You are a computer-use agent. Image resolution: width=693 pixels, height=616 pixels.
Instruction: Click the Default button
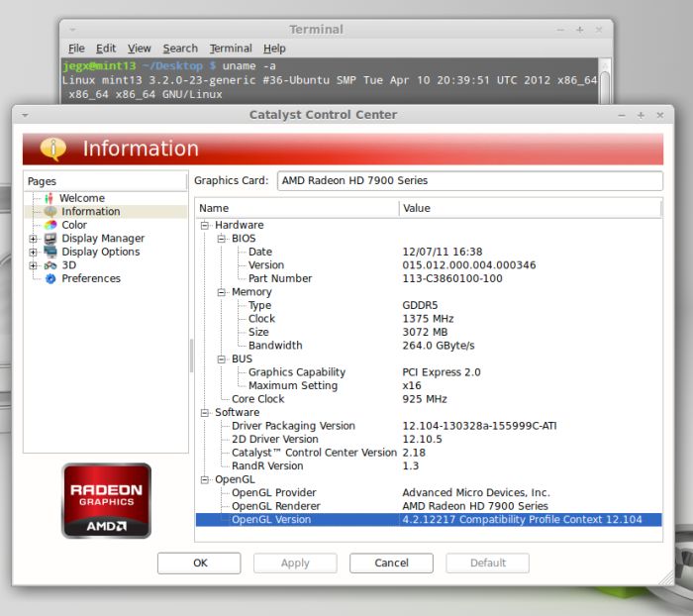(x=487, y=563)
